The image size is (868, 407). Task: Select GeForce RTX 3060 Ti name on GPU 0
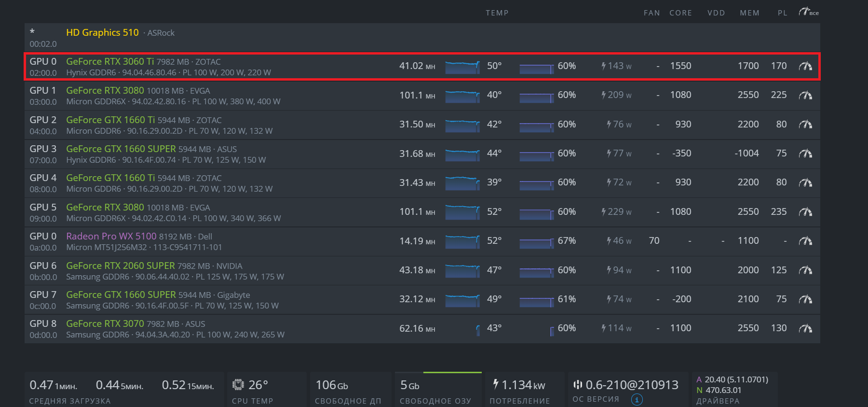[110, 61]
